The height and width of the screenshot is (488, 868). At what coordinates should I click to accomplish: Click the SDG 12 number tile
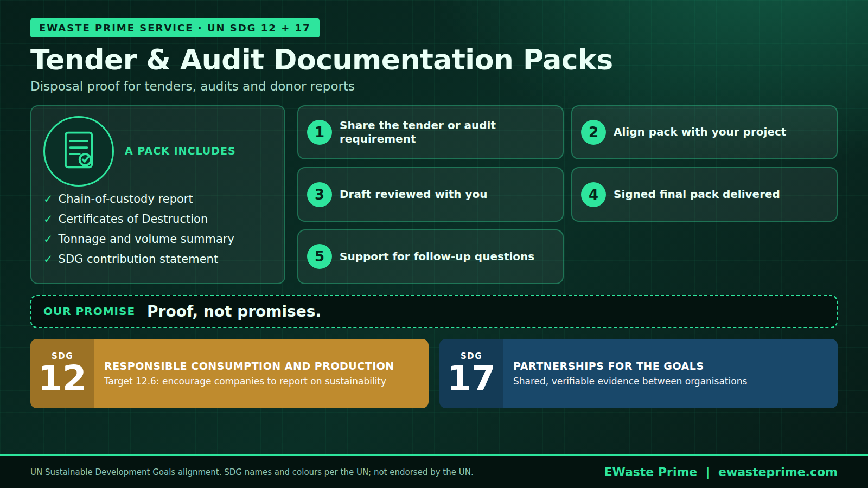62,374
